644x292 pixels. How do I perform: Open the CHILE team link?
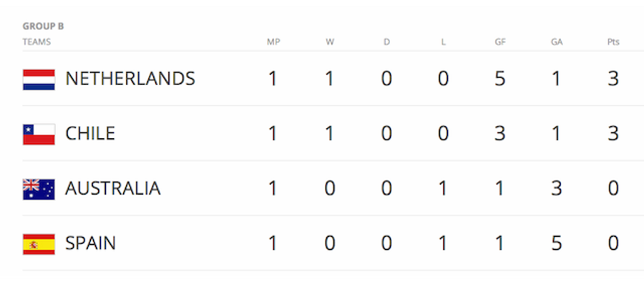[x=90, y=133]
